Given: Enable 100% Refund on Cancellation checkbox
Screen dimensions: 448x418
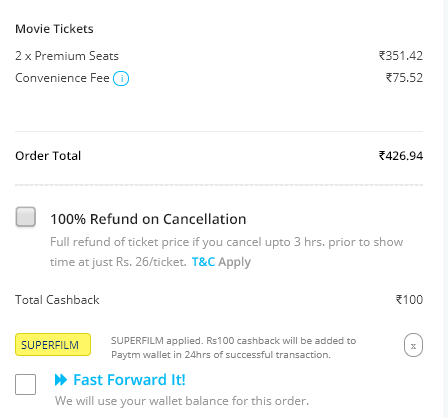Looking at the screenshot, I should pyautogui.click(x=26, y=217).
